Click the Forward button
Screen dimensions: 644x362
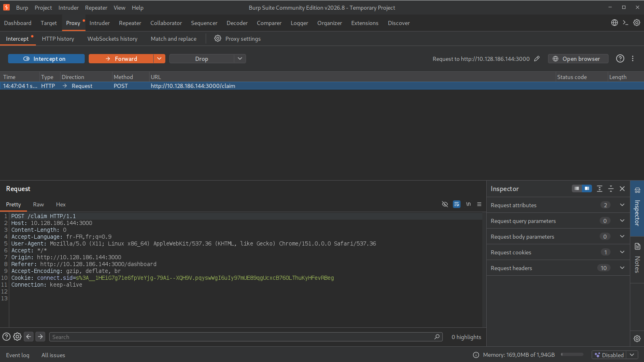point(121,59)
